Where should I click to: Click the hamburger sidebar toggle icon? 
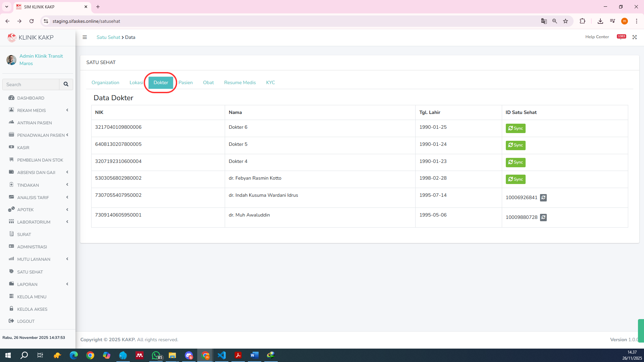85,37
